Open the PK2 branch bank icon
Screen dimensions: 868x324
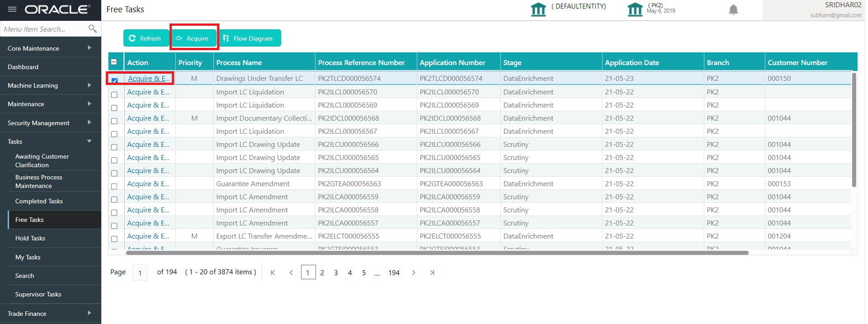coord(635,9)
